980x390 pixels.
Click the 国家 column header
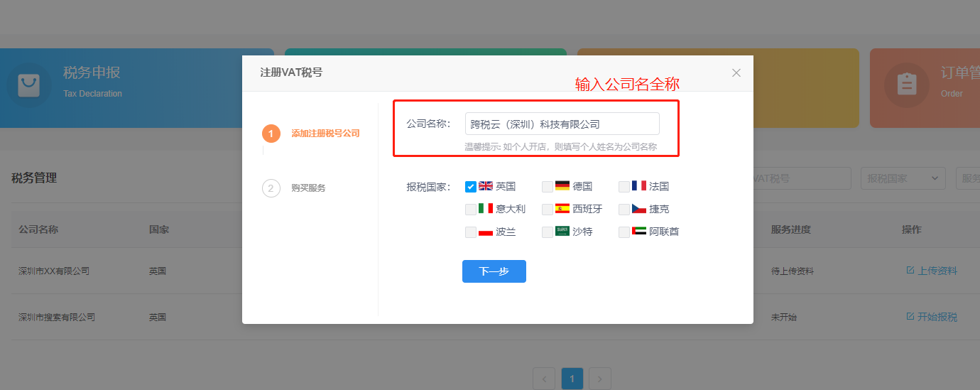(159, 230)
